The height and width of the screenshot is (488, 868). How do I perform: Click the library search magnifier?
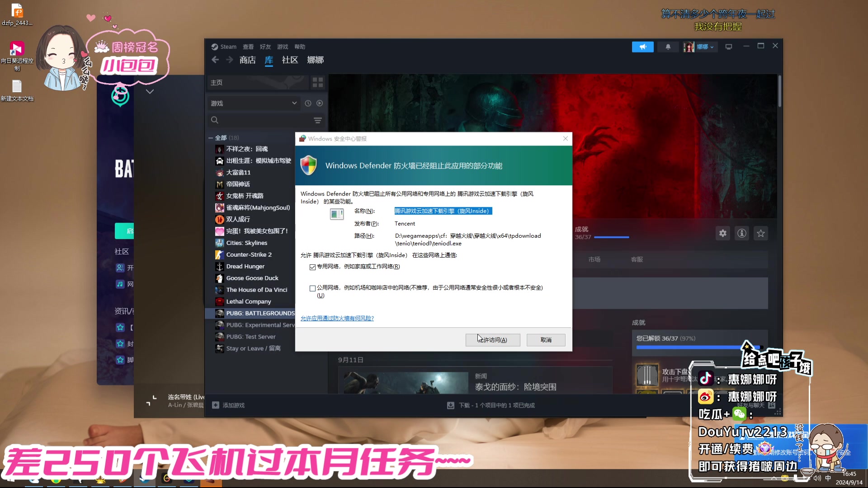point(215,120)
